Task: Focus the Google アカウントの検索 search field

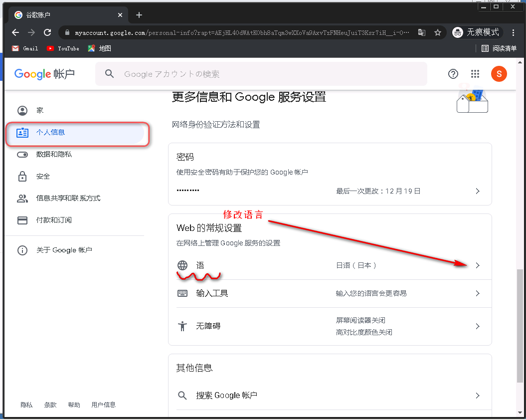Action: [261, 74]
